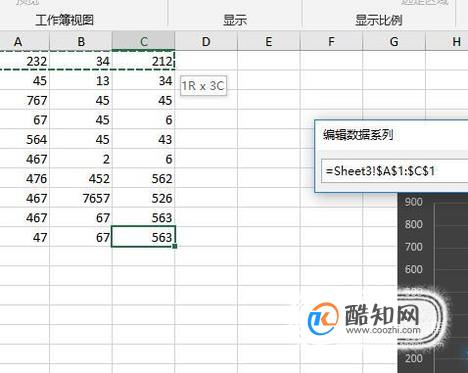The image size is (468, 373).
Task: Click the cell containing 47
Action: pos(24,237)
